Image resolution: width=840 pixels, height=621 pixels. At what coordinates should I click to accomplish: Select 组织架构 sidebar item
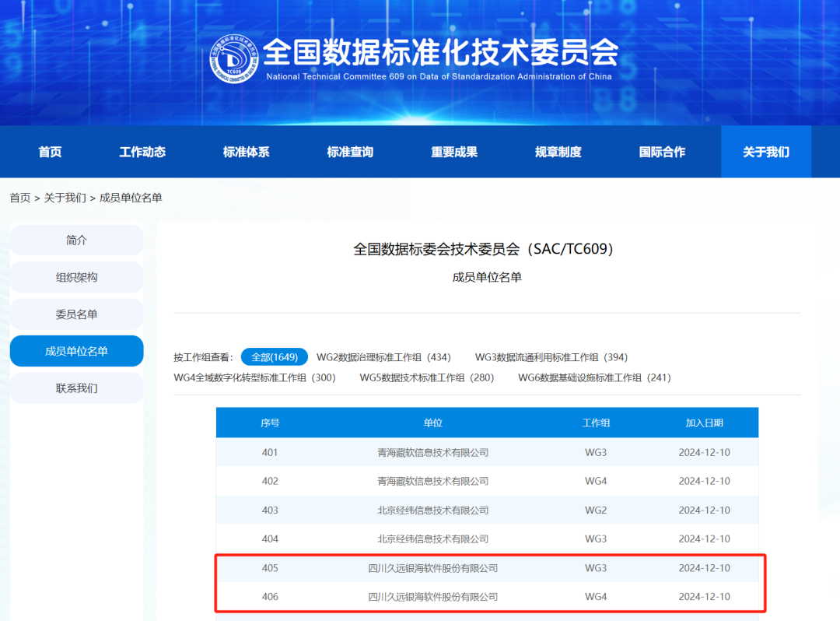(x=76, y=277)
